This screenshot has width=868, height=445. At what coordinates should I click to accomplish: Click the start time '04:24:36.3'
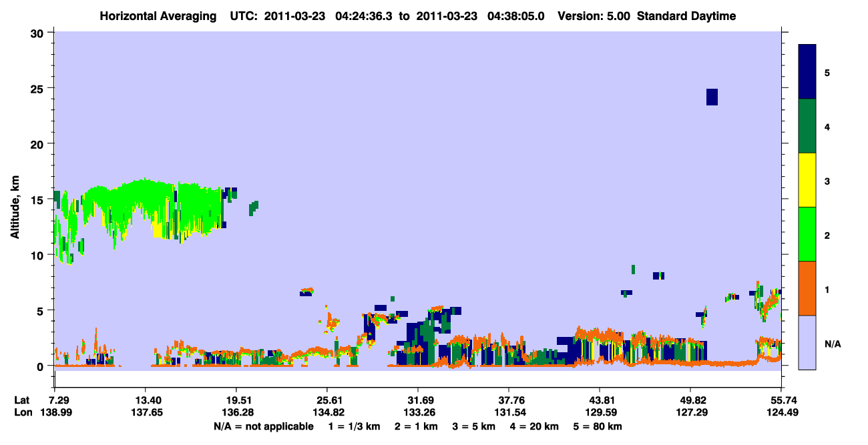click(x=364, y=16)
